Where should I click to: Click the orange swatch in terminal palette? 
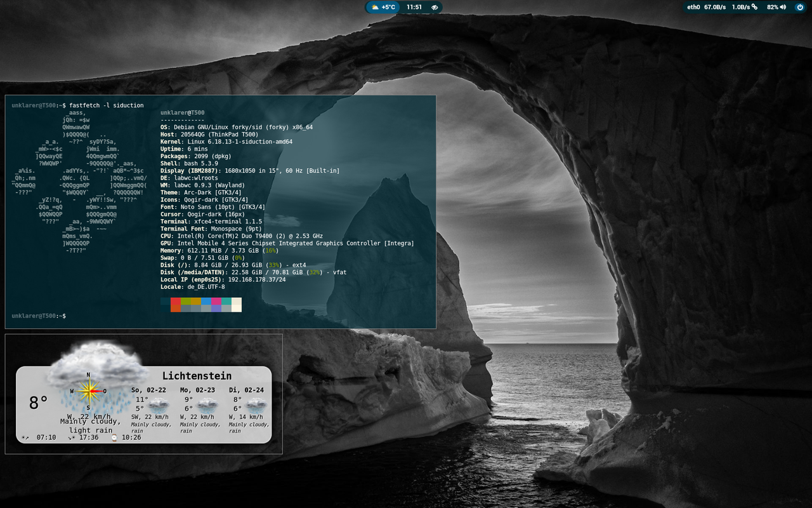(x=176, y=309)
